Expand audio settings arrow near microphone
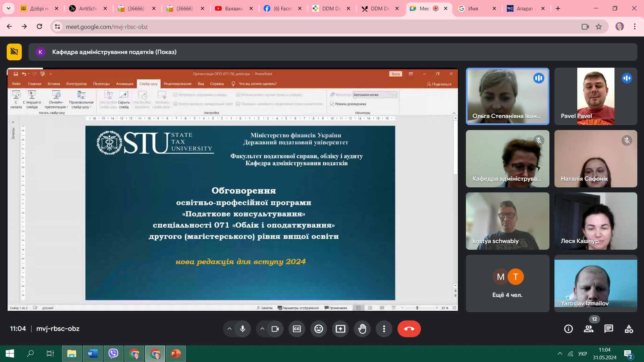 point(229,329)
